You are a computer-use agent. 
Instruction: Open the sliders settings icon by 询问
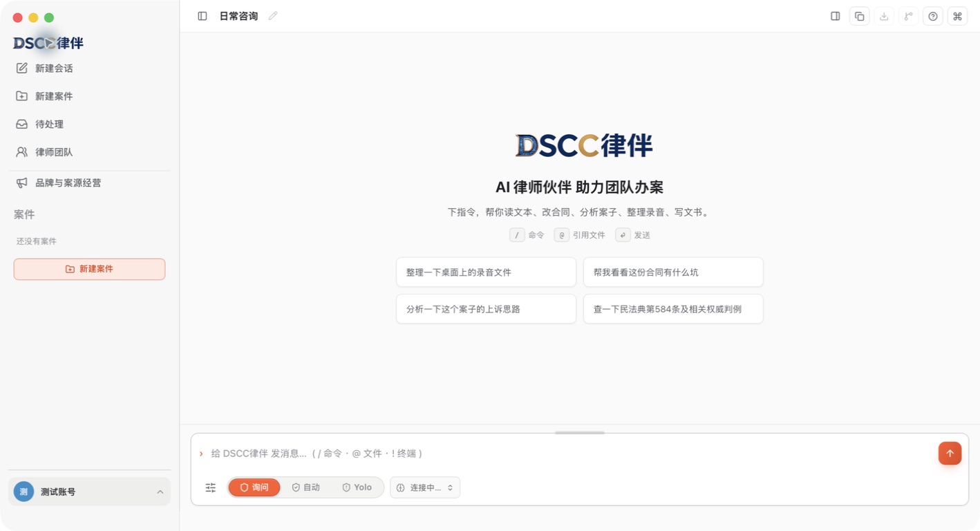(211, 487)
